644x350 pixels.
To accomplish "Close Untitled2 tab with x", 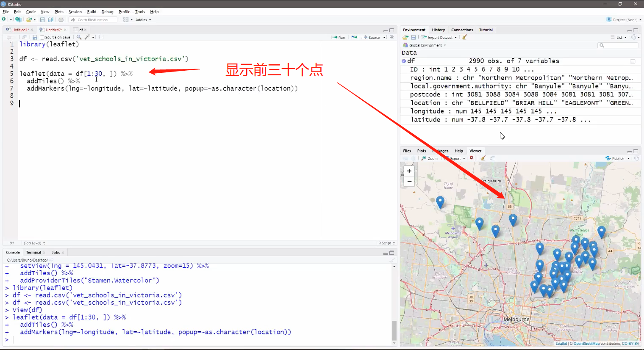I will tap(65, 30).
